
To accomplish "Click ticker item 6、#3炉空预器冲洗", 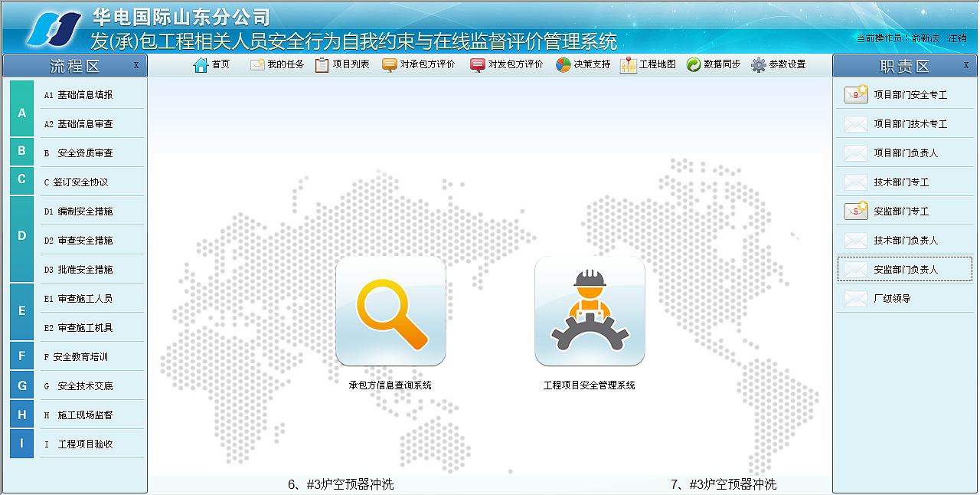I will 341,484.
